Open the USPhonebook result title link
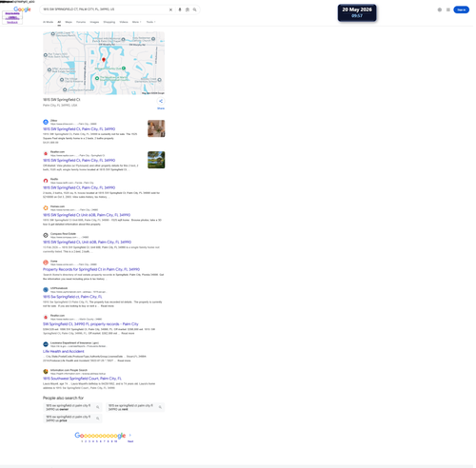Screen dimensions: 476x468 pos(72,297)
